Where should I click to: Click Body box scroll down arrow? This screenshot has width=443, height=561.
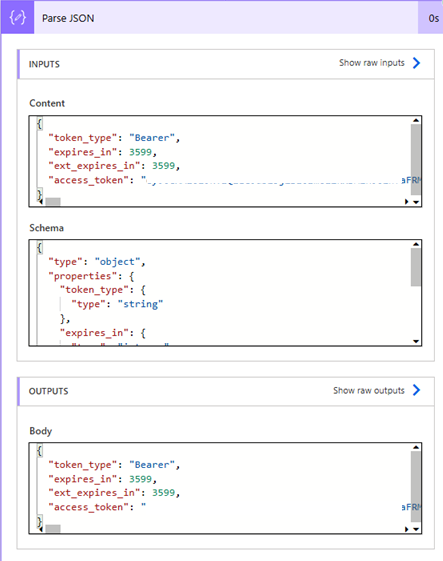click(x=416, y=529)
